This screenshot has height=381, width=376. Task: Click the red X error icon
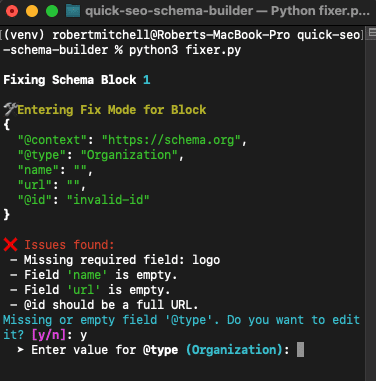11,245
